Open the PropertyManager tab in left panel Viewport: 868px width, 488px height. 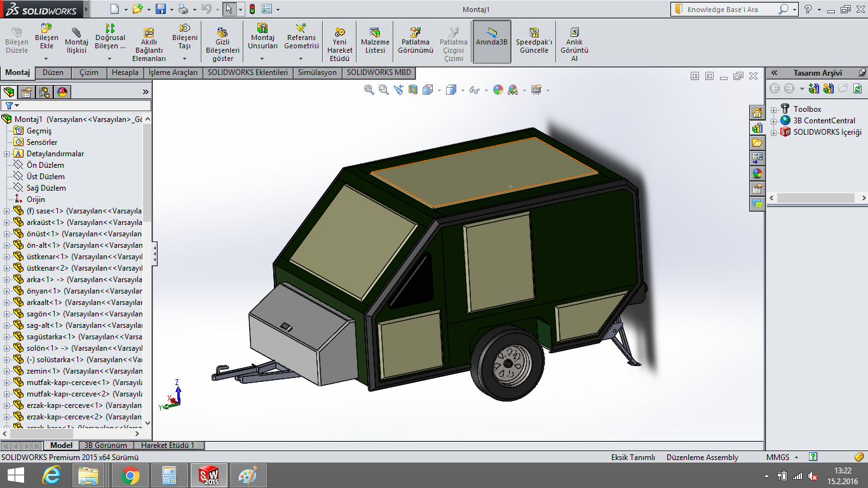pos(27,92)
